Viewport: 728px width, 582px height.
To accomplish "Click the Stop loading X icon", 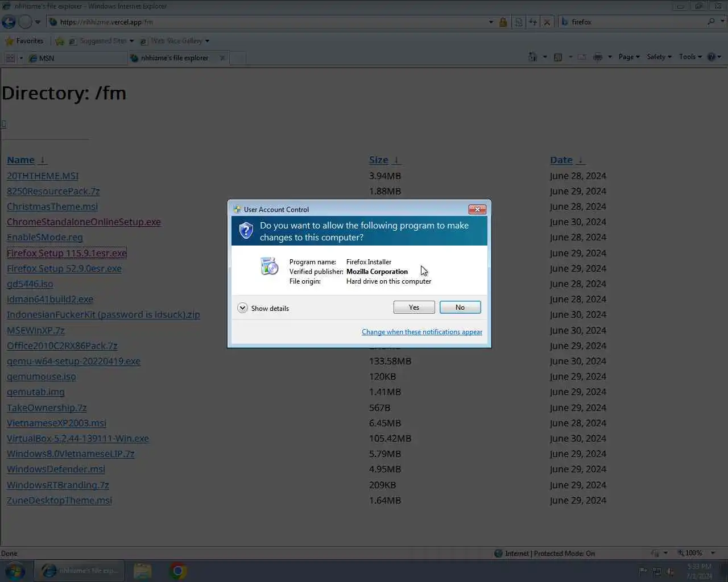I will pos(547,22).
